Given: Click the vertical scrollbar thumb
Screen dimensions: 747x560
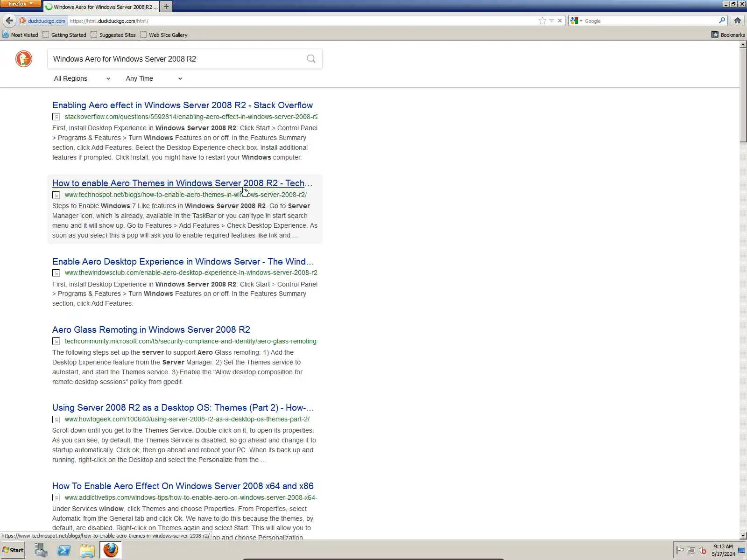Looking at the screenshot, I should coord(743,95).
